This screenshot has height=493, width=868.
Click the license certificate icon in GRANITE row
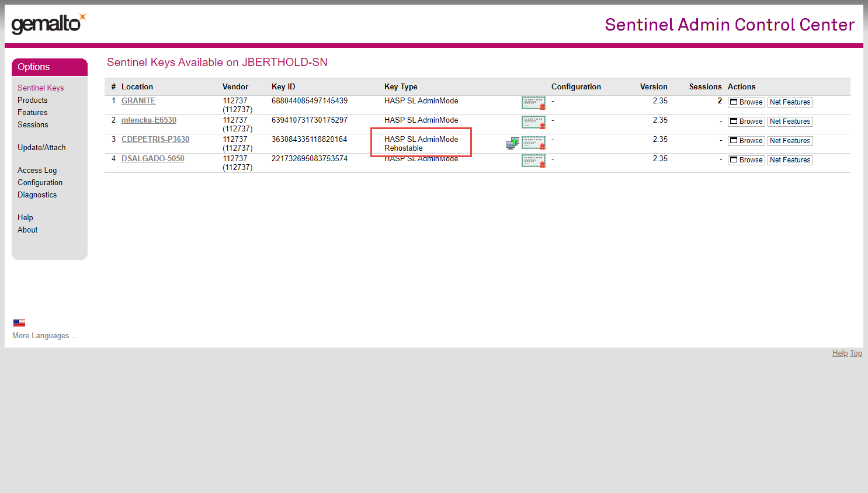[533, 103]
